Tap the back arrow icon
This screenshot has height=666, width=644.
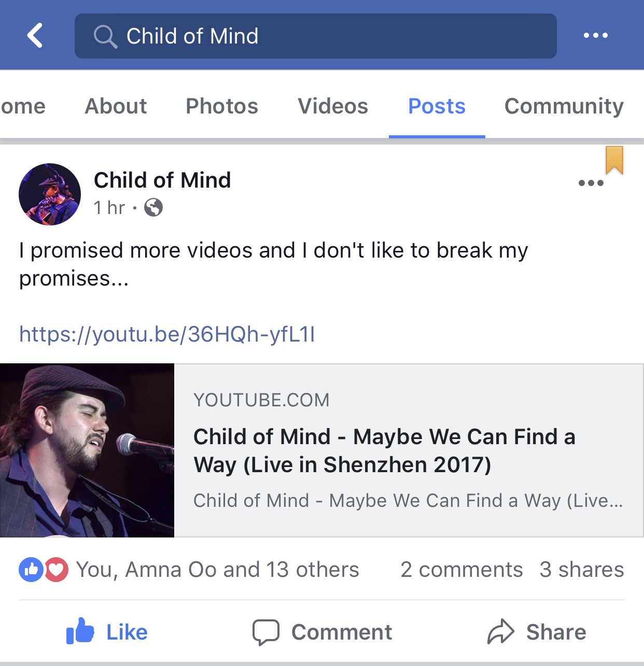point(35,36)
